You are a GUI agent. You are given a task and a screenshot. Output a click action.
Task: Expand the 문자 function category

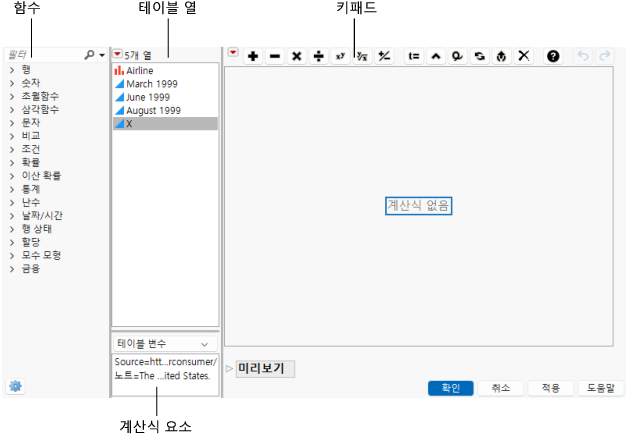pos(12,123)
